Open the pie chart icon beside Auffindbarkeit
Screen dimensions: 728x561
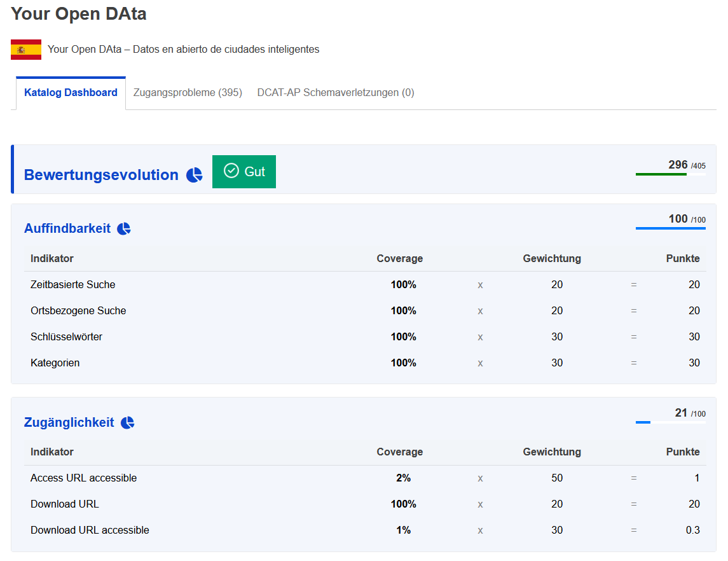click(124, 228)
